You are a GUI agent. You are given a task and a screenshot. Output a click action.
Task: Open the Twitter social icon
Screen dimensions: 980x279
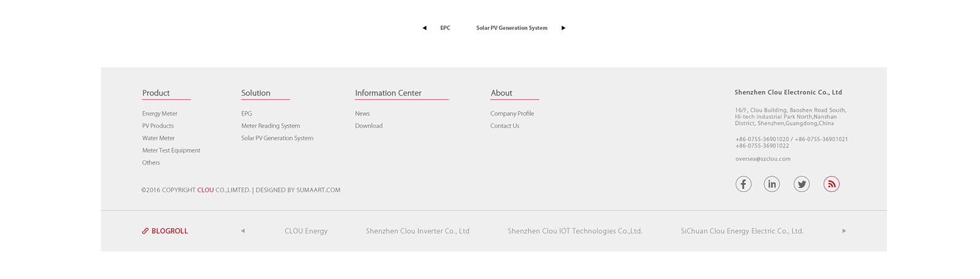coord(801,184)
